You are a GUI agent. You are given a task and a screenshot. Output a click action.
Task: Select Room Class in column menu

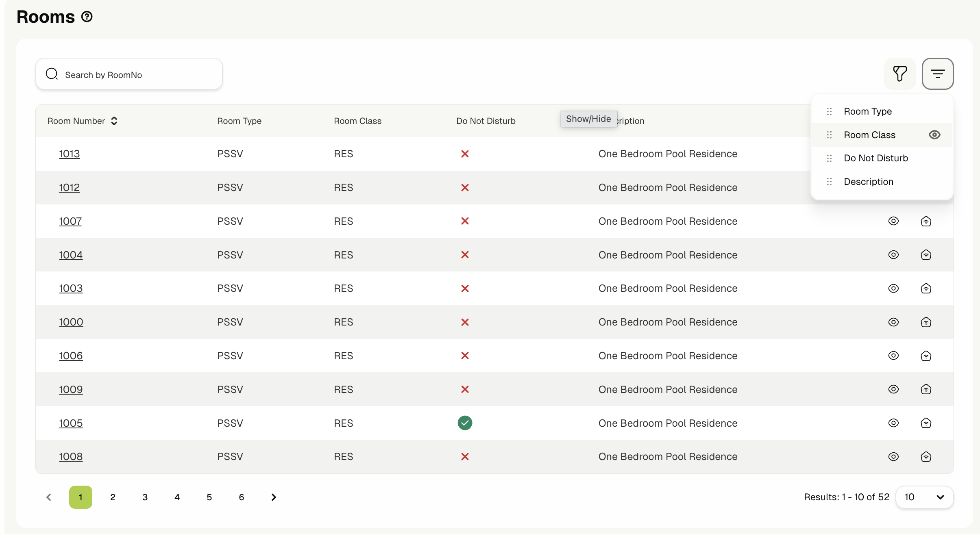[x=869, y=135]
